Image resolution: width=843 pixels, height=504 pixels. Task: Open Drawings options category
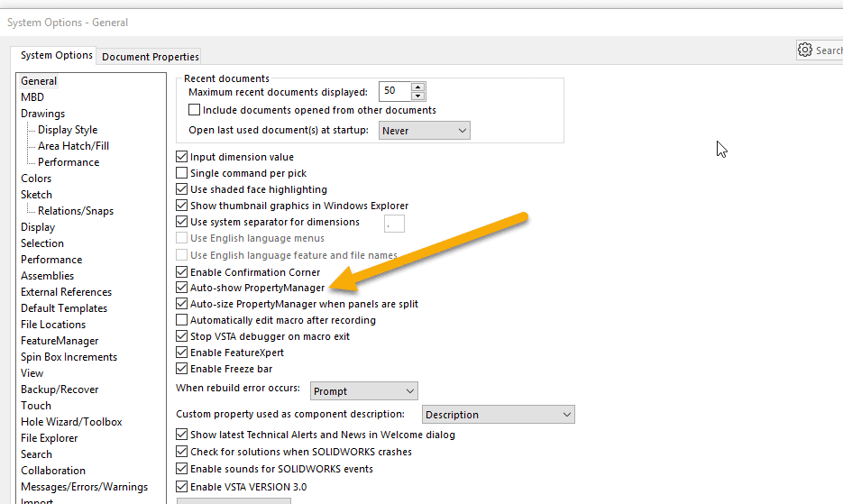pos(42,114)
